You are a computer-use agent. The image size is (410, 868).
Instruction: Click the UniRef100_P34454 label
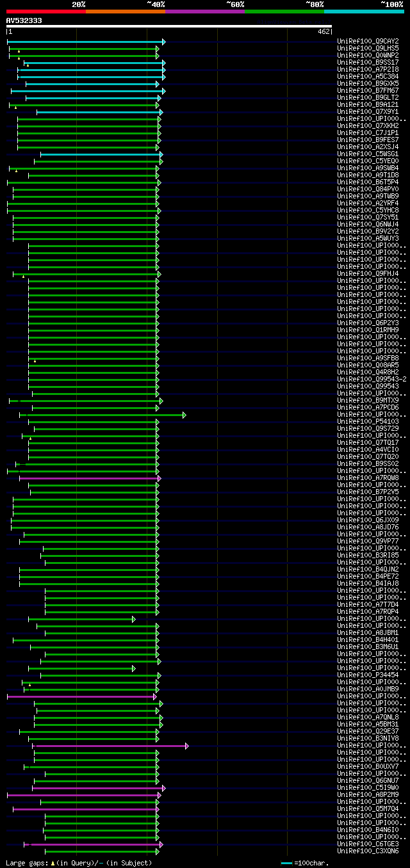pos(368,675)
